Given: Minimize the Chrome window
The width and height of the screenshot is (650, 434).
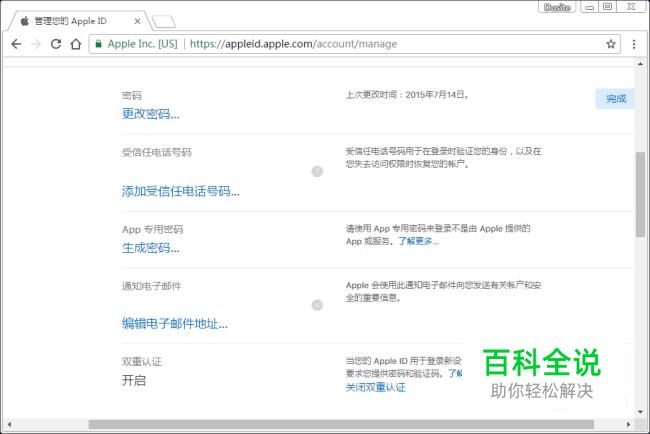Looking at the screenshot, I should [589, 7].
